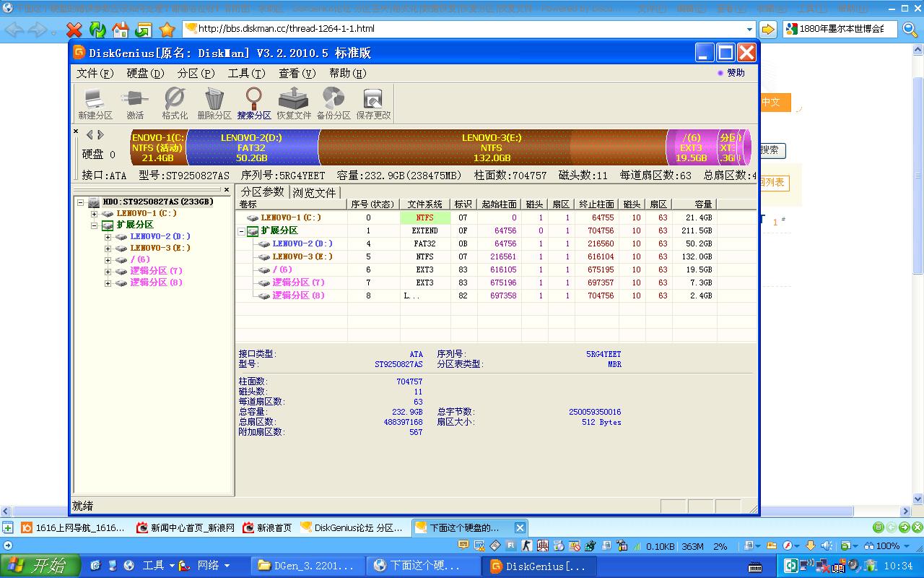Click the 卷标 column header

[x=292, y=204]
